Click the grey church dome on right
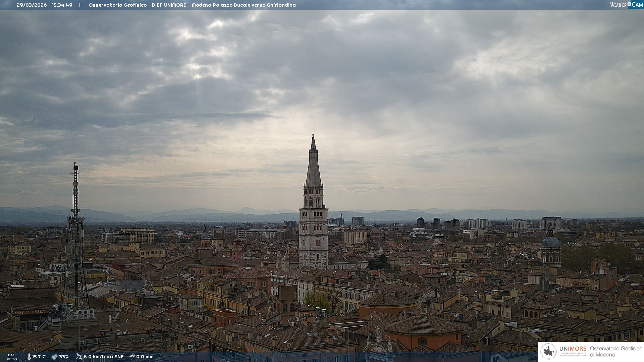 click(550, 242)
